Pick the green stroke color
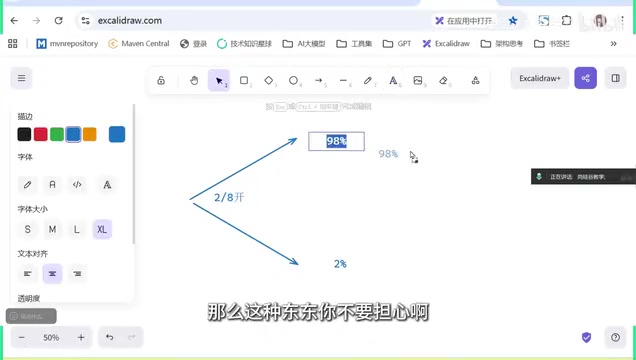Screen dimensions: 636x360 click(57, 134)
